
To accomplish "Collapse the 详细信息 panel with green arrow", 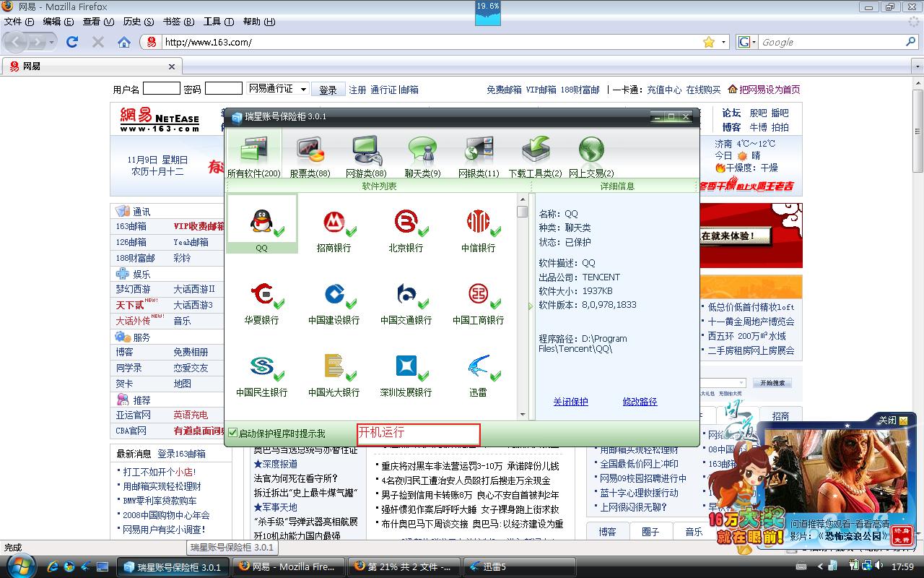I will coord(531,306).
